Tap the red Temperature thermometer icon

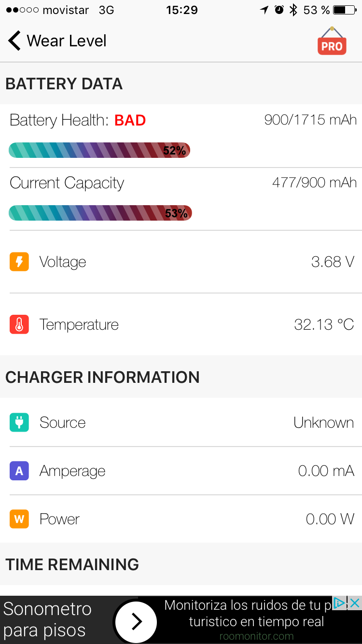[19, 324]
